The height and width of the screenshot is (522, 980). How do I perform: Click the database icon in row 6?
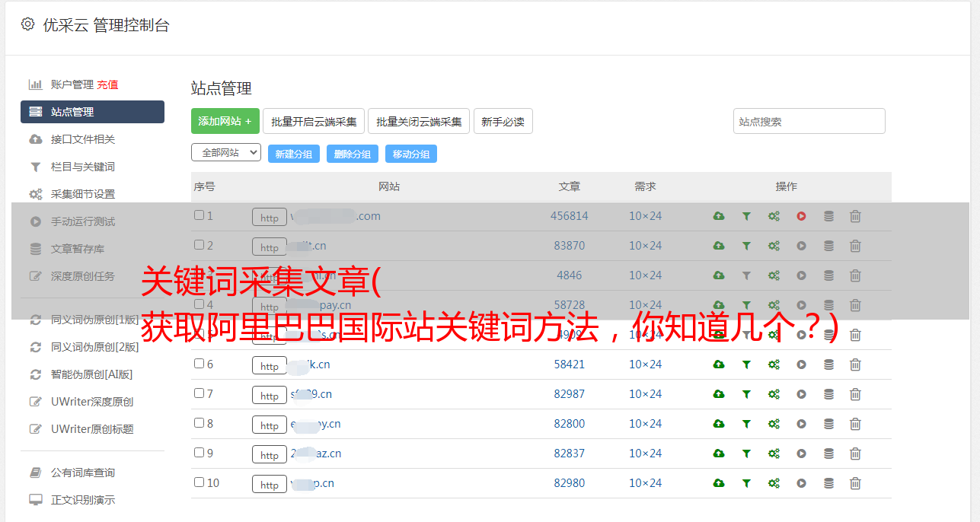[828, 364]
